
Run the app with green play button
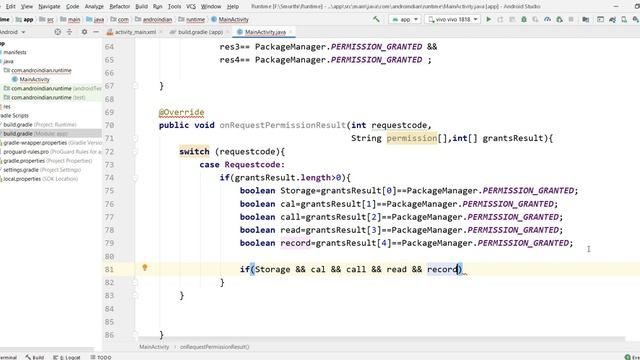(488, 19)
